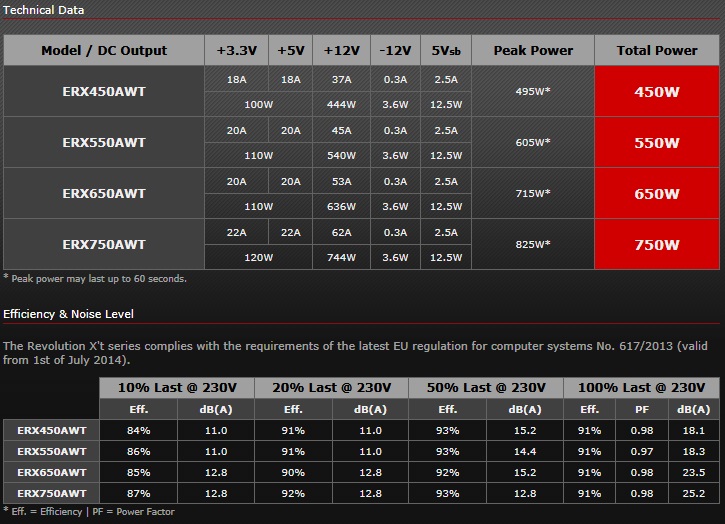Click the "5Vsb" column header
The image size is (725, 524).
[446, 50]
